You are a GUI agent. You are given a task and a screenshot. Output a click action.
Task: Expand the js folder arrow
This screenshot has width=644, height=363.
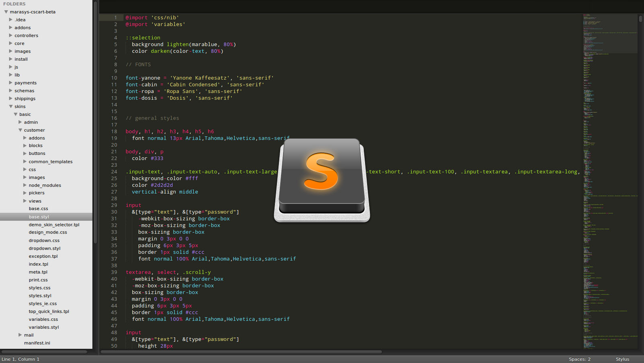[x=11, y=67]
